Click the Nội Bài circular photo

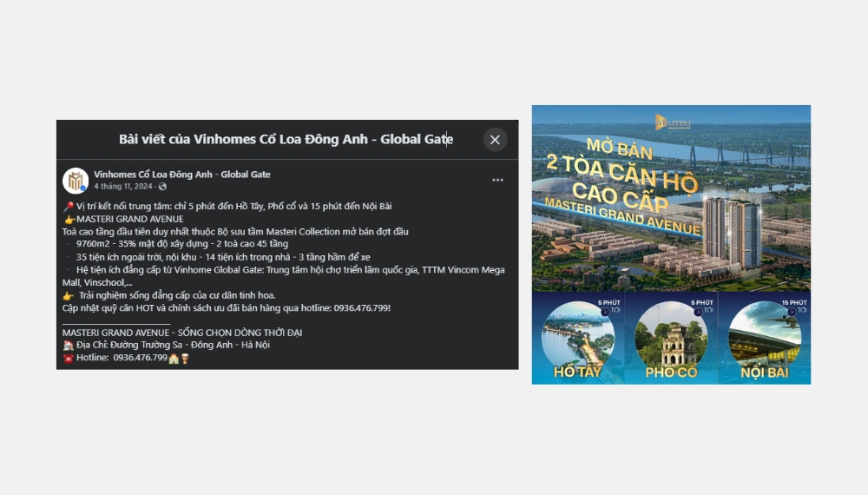pyautogui.click(x=765, y=337)
